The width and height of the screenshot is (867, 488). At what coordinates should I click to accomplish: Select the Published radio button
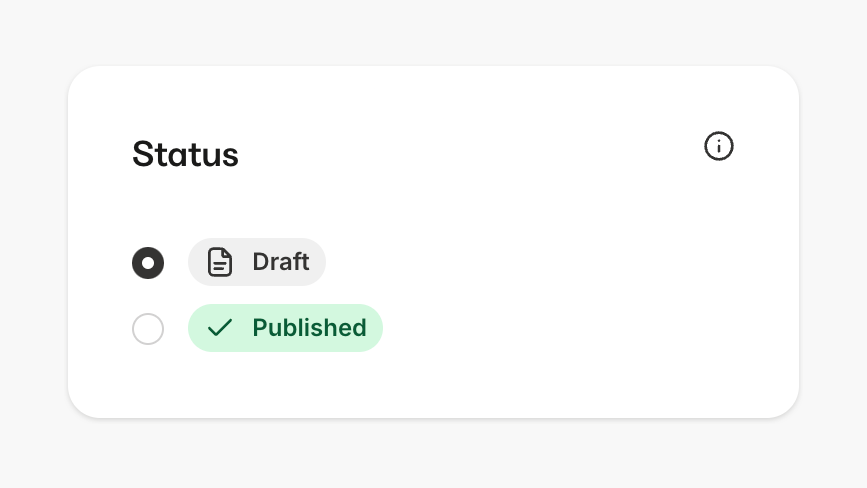[148, 329]
